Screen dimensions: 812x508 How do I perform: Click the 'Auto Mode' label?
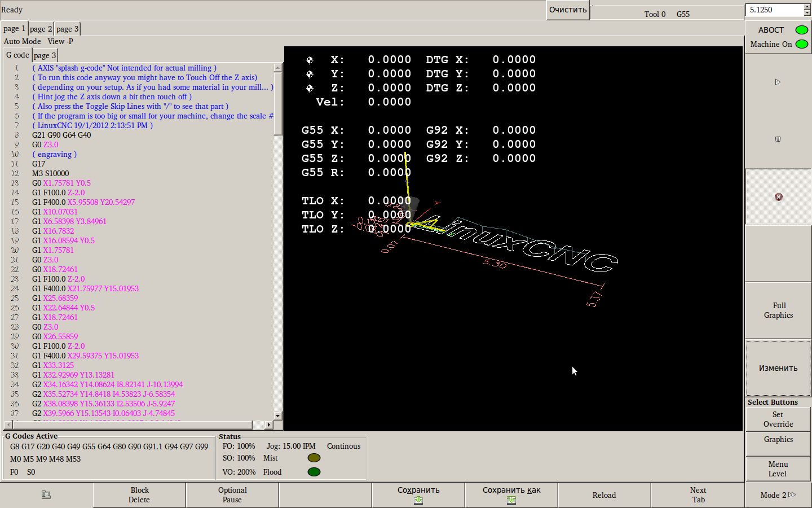point(23,41)
